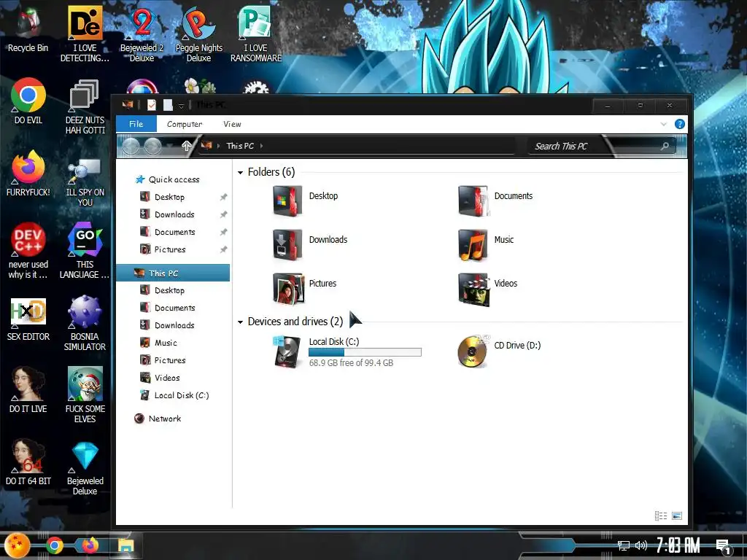
Task: Open the GoLand 'THIS LANGUAGE' shortcut
Action: pyautogui.click(x=85, y=251)
